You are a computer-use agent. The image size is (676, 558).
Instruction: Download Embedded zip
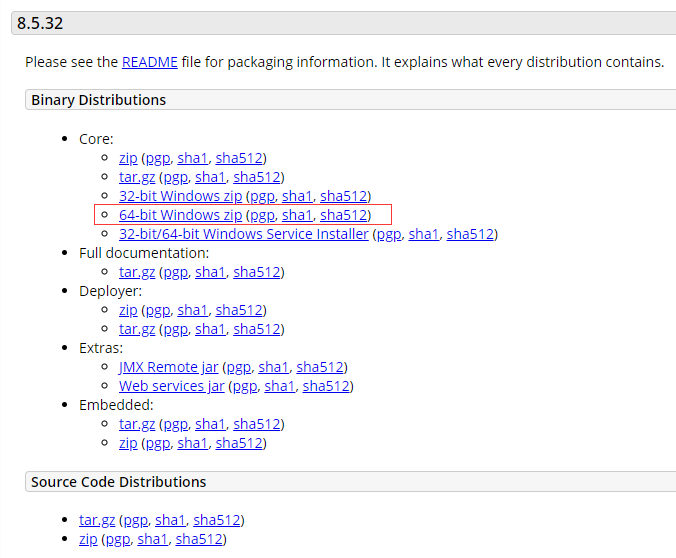pyautogui.click(x=128, y=443)
